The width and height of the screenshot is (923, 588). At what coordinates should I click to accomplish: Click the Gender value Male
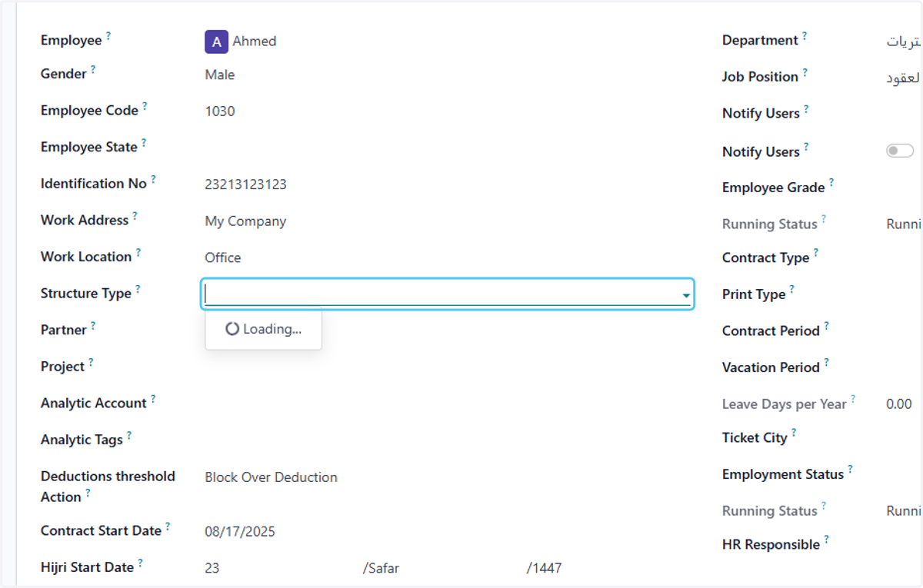coord(220,75)
